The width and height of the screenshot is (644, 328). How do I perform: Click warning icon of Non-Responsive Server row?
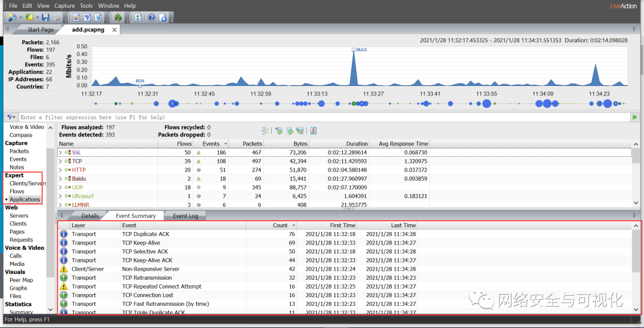click(x=64, y=269)
